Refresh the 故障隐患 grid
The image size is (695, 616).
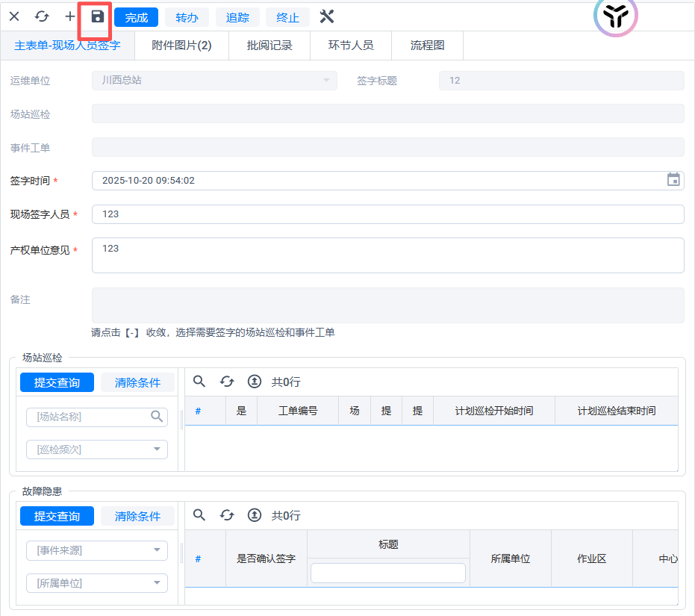click(x=227, y=515)
